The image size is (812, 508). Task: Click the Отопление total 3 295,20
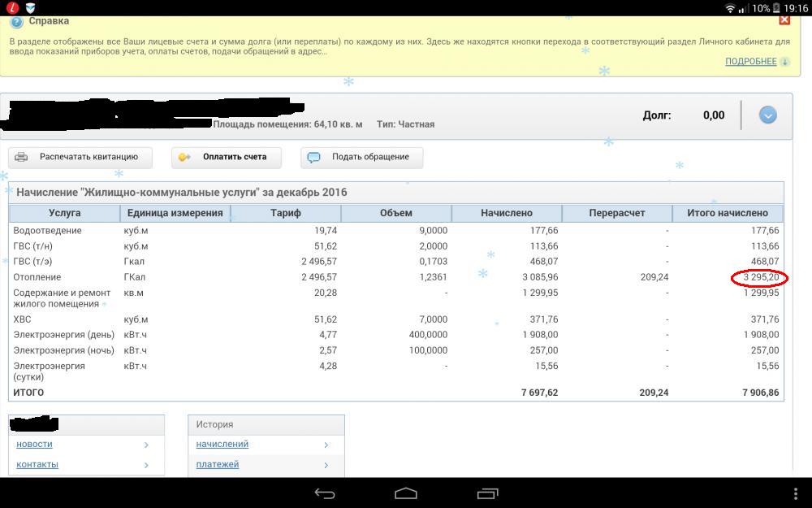[x=761, y=277]
